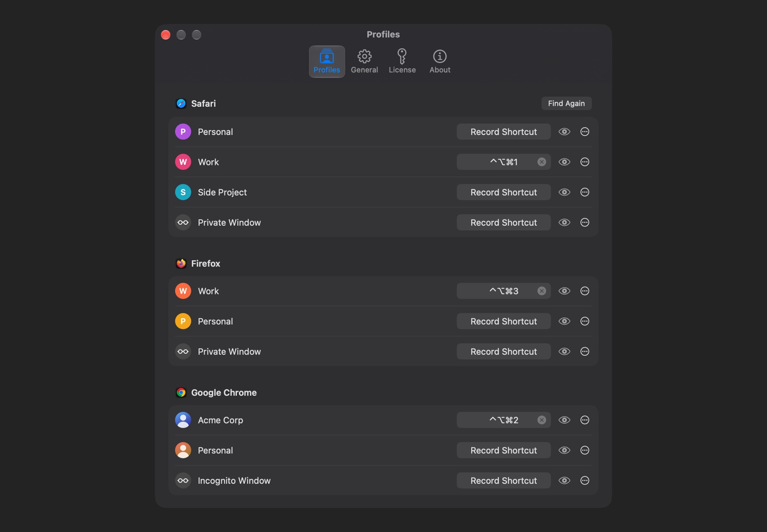This screenshot has width=767, height=532.
Task: Click the glasses icon for Firefox Private Window
Action: point(183,351)
